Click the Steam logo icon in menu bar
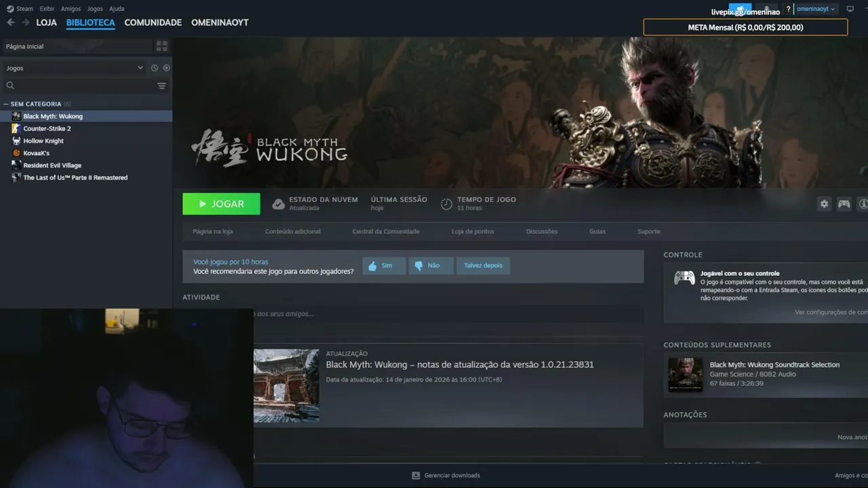 point(10,9)
